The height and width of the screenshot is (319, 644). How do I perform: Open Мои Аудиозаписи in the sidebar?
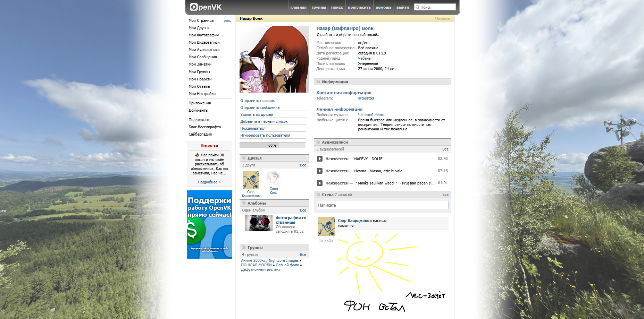coord(204,50)
